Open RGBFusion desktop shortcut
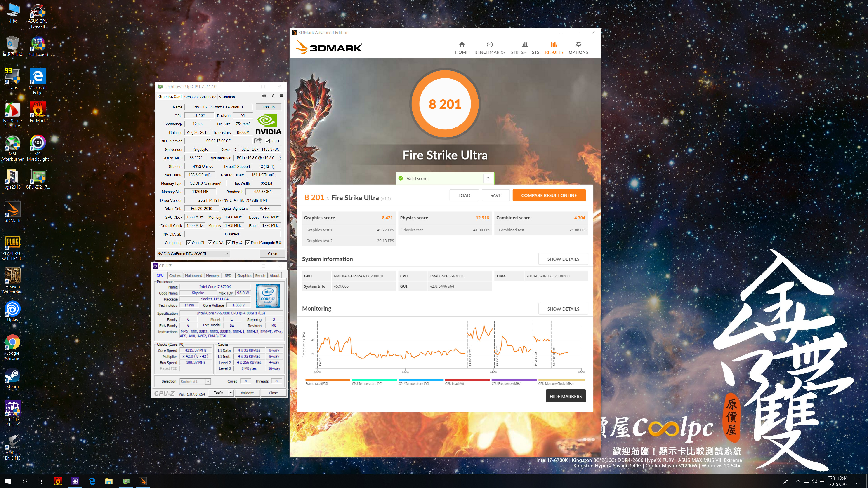The image size is (868, 488). pos(38,47)
